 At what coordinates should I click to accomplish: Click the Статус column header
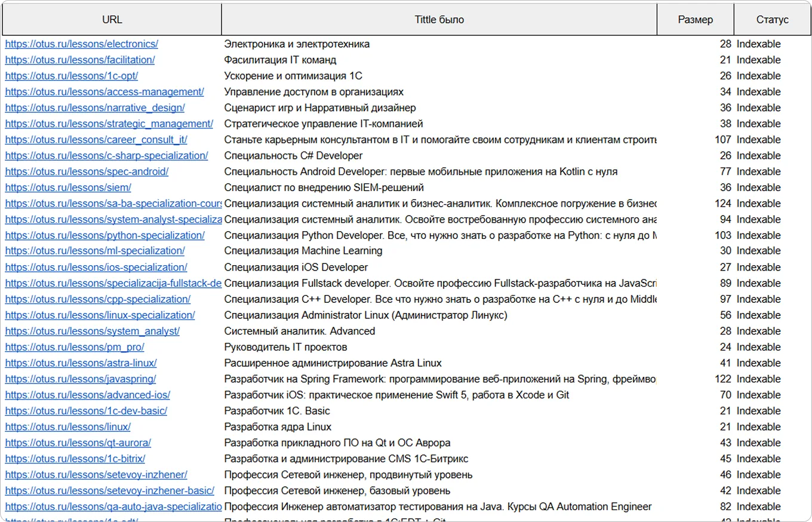[x=773, y=20]
